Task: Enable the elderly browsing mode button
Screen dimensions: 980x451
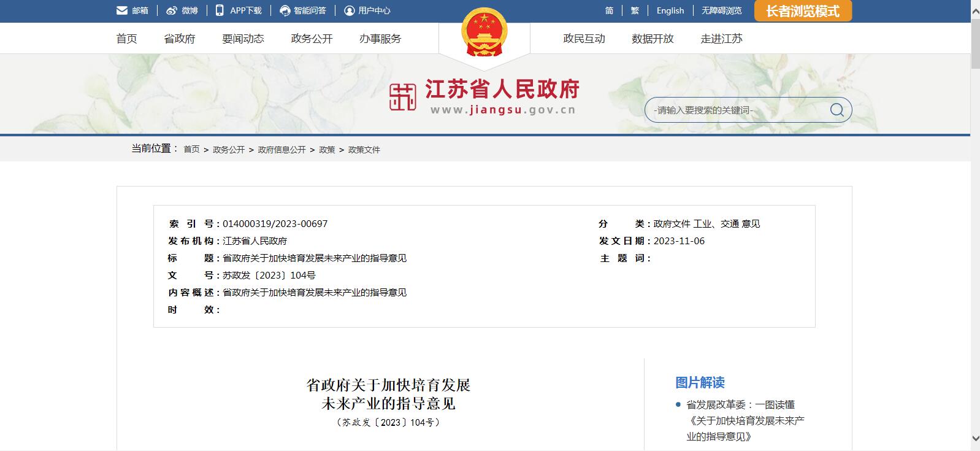Action: (802, 11)
